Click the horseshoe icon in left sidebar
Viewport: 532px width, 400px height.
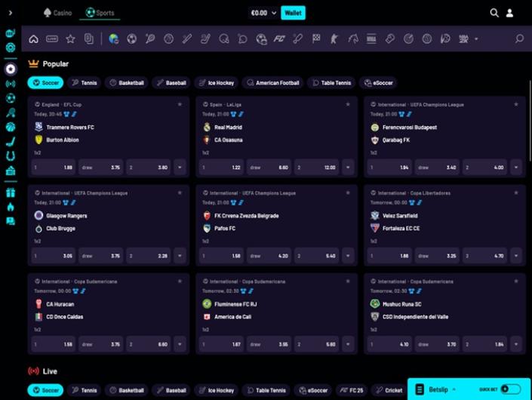point(11,156)
